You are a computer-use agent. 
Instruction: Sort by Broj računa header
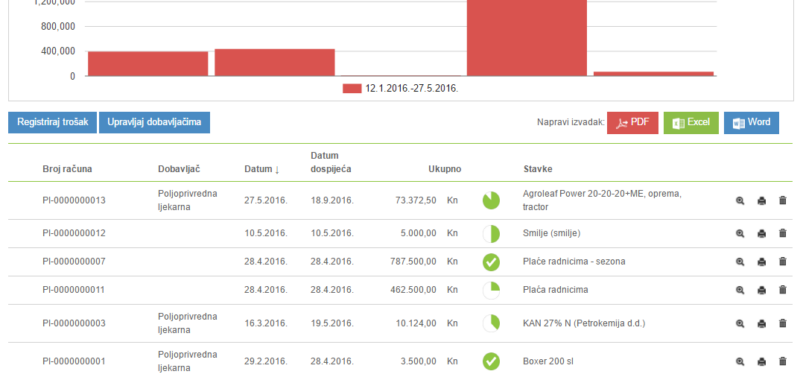(67, 169)
